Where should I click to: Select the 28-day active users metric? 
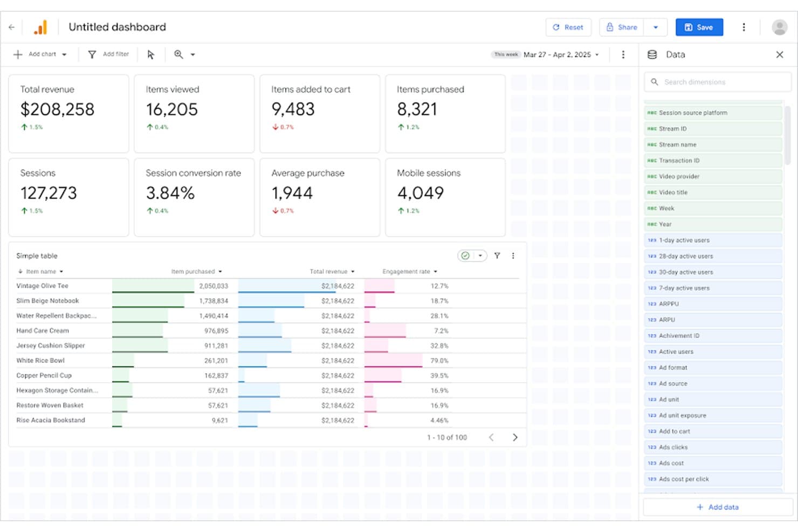tap(713, 256)
